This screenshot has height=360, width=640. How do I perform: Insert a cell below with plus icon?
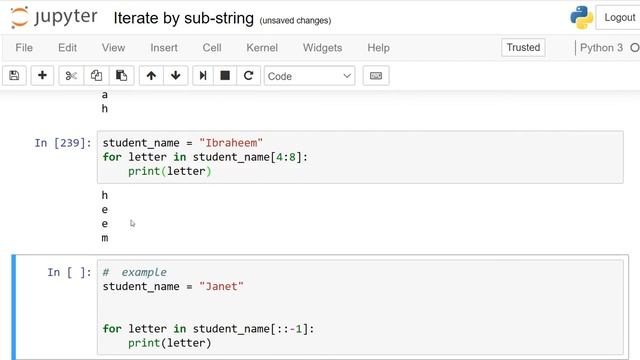42,76
